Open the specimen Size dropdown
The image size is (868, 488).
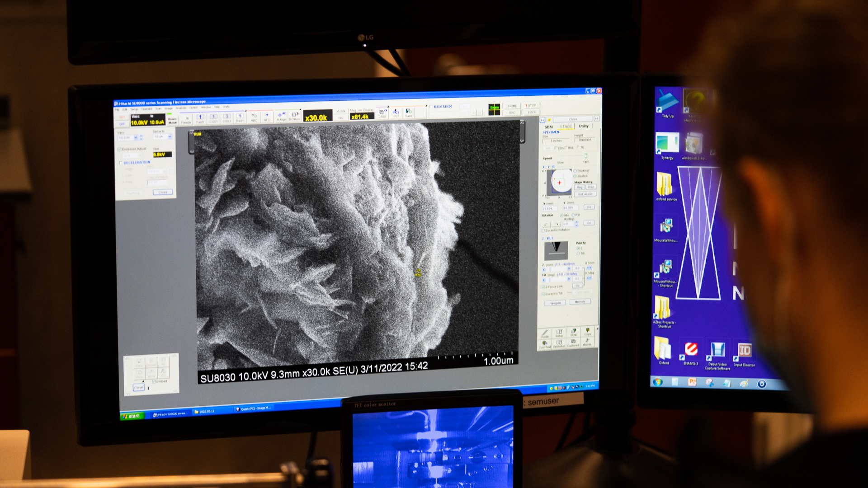coord(557,141)
